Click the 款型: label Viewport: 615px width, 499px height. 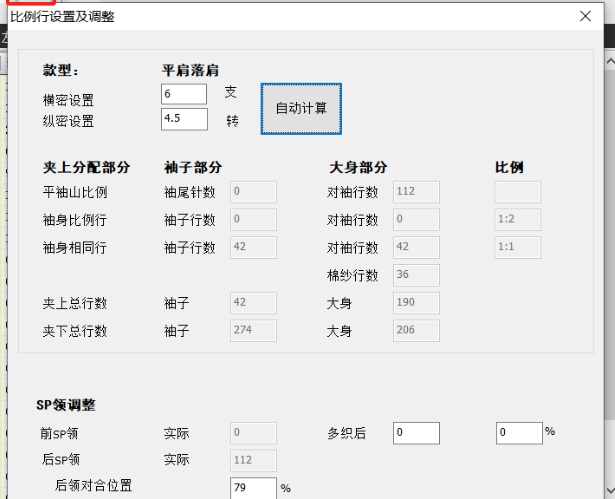tap(61, 71)
